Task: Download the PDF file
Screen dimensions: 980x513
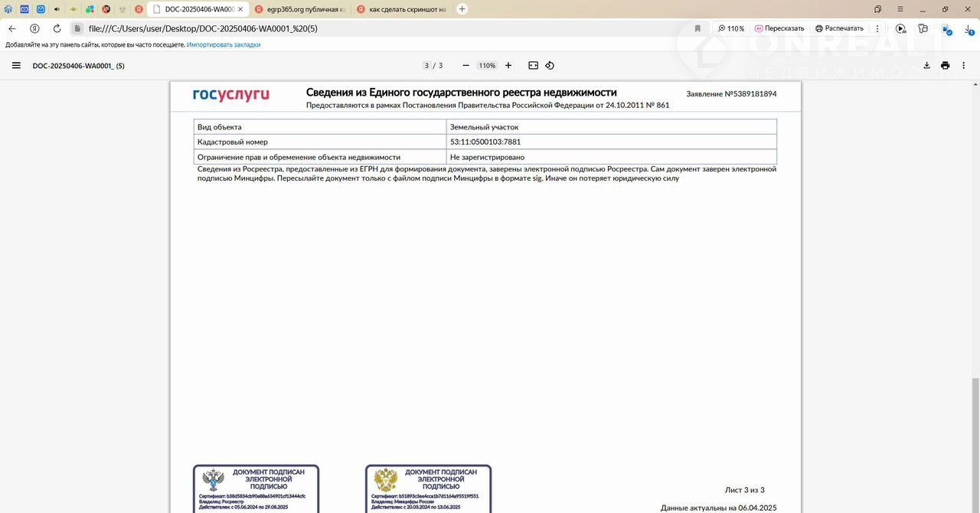Action: [x=926, y=66]
